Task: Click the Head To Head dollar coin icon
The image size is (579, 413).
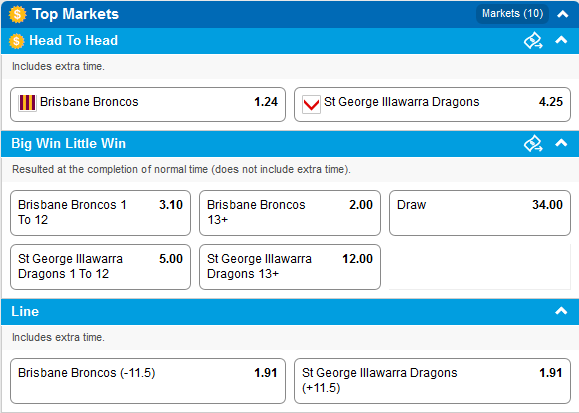Action: (17, 41)
